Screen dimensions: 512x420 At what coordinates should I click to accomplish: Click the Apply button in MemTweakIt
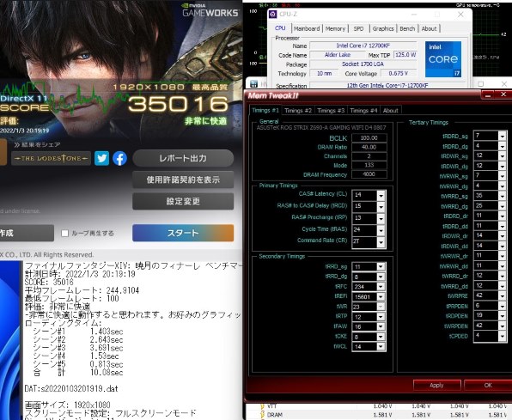point(436,386)
